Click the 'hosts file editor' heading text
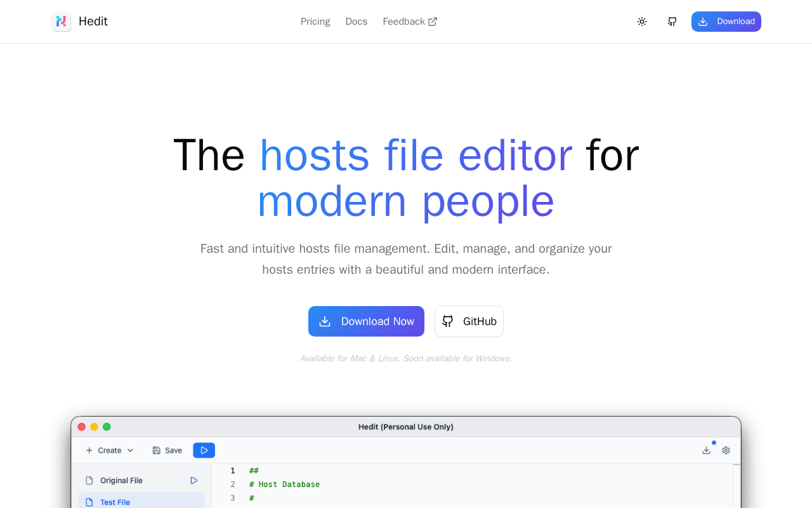Screen dimensions: 812x508 tap(416, 155)
